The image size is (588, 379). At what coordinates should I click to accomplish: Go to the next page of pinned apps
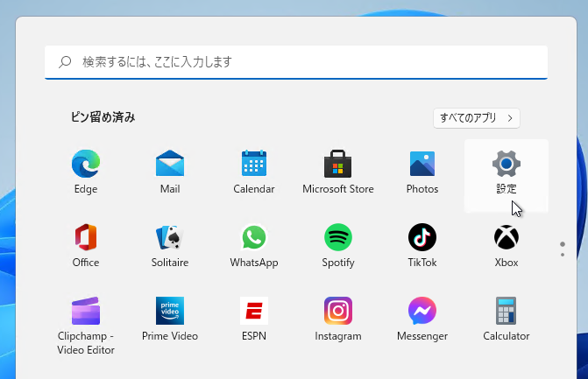(x=562, y=255)
